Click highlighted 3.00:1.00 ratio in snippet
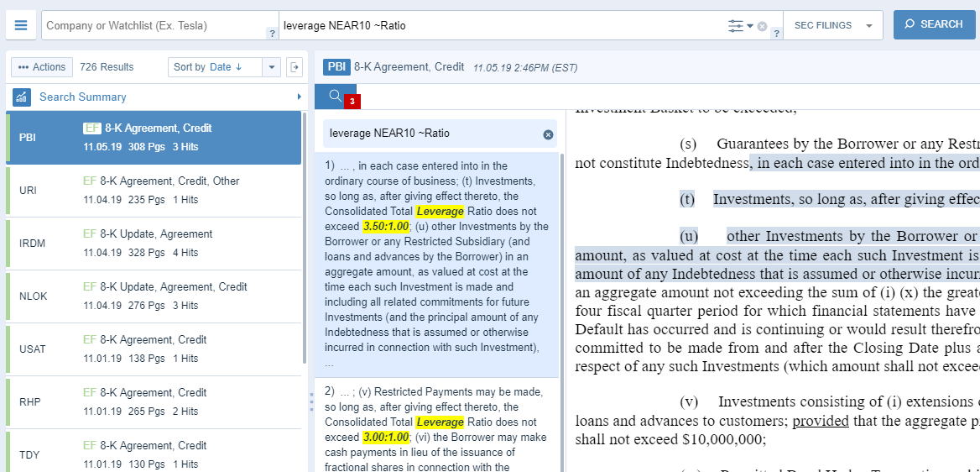 (x=386, y=437)
